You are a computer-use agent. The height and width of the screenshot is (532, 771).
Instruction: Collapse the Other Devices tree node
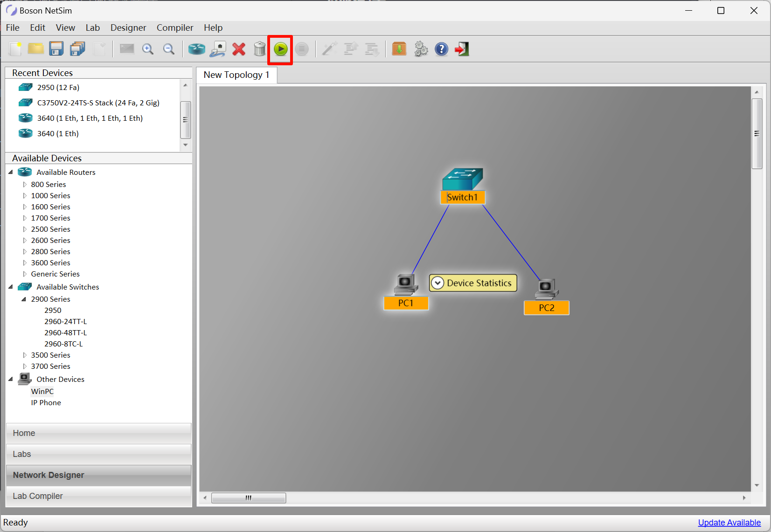11,379
